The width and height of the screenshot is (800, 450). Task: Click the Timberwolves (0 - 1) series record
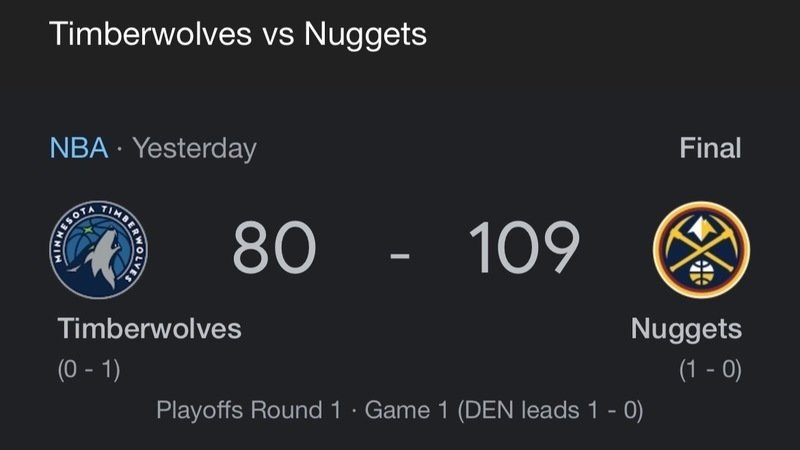click(x=89, y=369)
